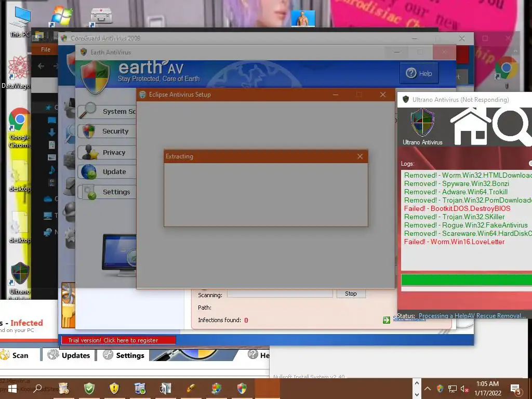Select log entry Failed! Bootkit.DOS.DestroyBIOS
This screenshot has width=532, height=399.
[457, 208]
